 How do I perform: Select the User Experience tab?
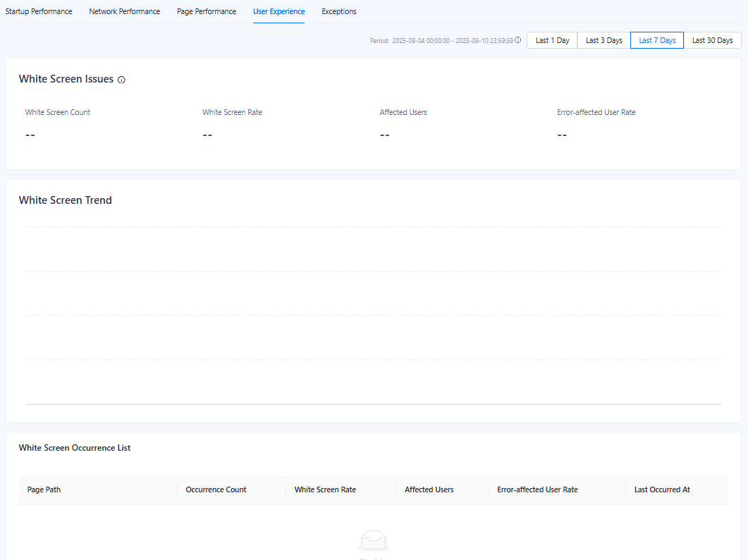[x=278, y=11]
